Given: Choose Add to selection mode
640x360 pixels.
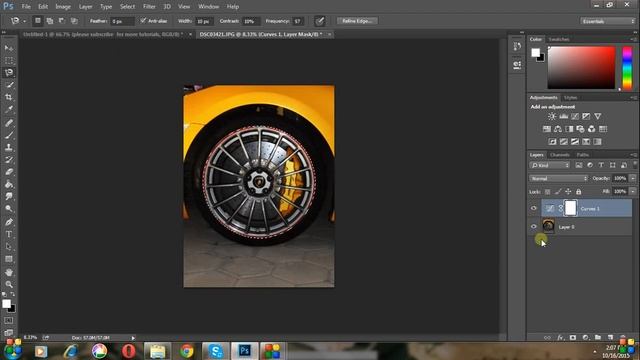Looking at the screenshot, I should 50,21.
